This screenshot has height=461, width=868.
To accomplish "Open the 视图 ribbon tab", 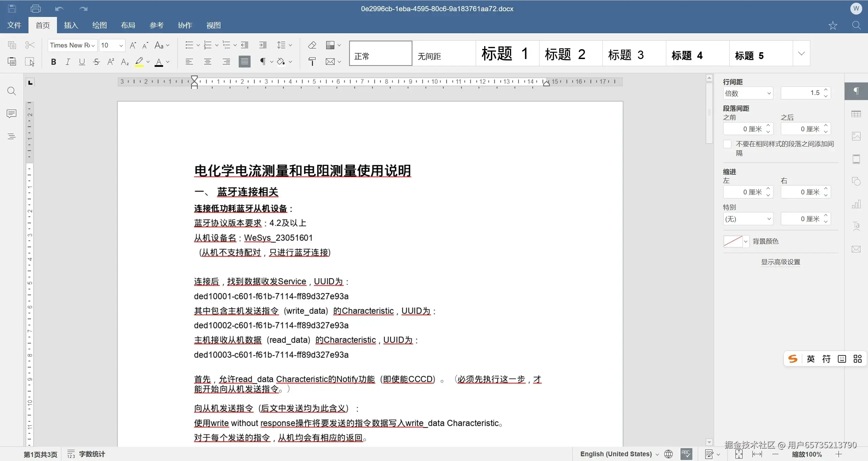I will point(213,25).
